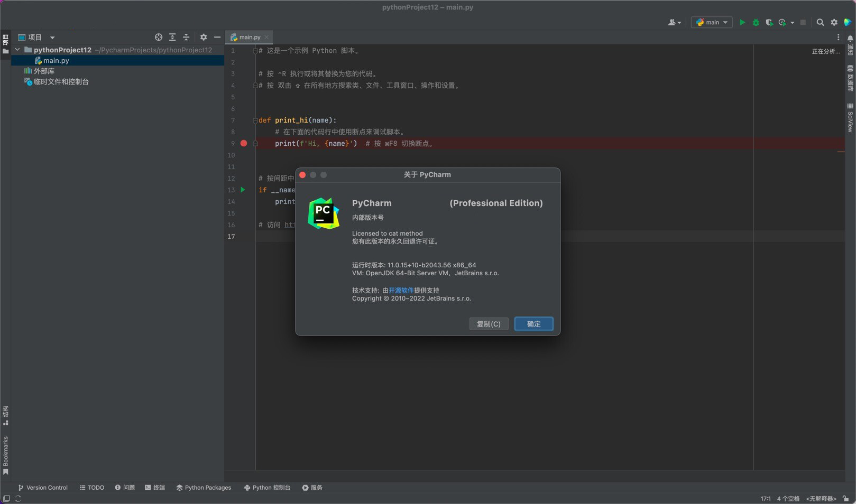Select 外部库 in the project tree
This screenshot has width=856, height=504.
[x=44, y=71]
